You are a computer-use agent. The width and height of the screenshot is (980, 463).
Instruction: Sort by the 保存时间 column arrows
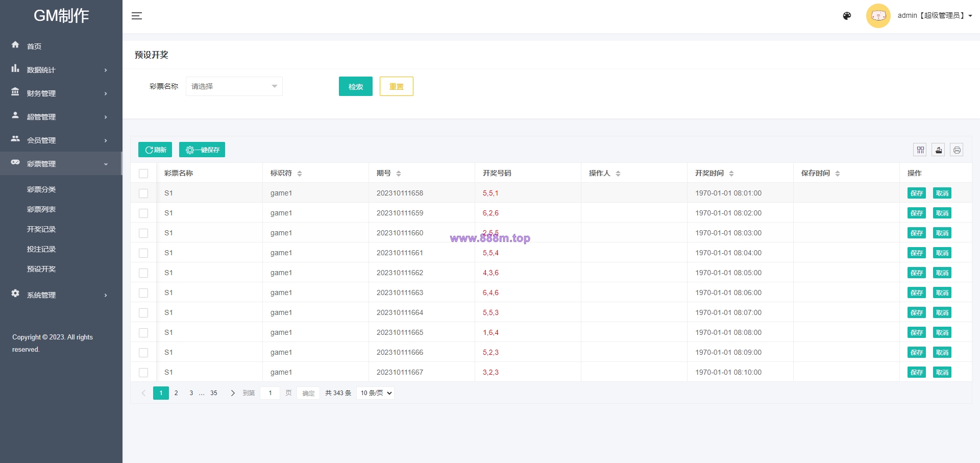click(x=838, y=174)
